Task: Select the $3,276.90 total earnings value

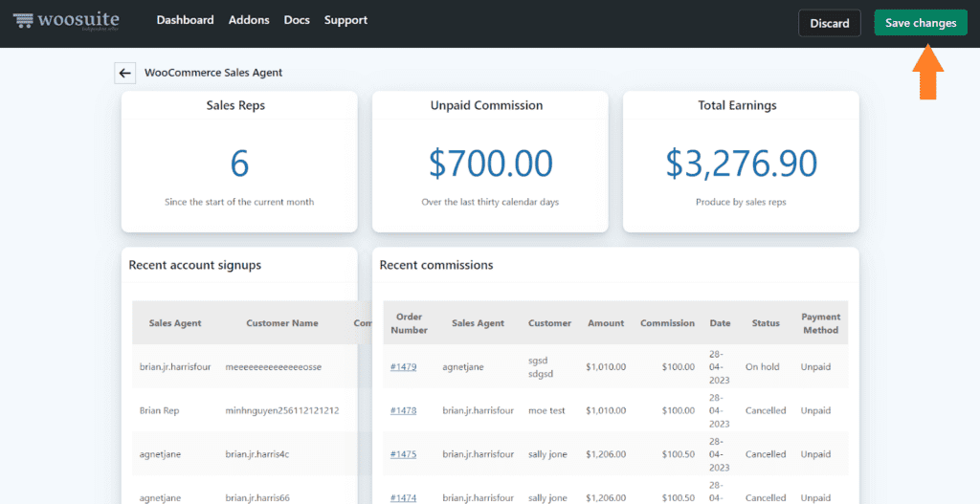Action: pyautogui.click(x=741, y=163)
